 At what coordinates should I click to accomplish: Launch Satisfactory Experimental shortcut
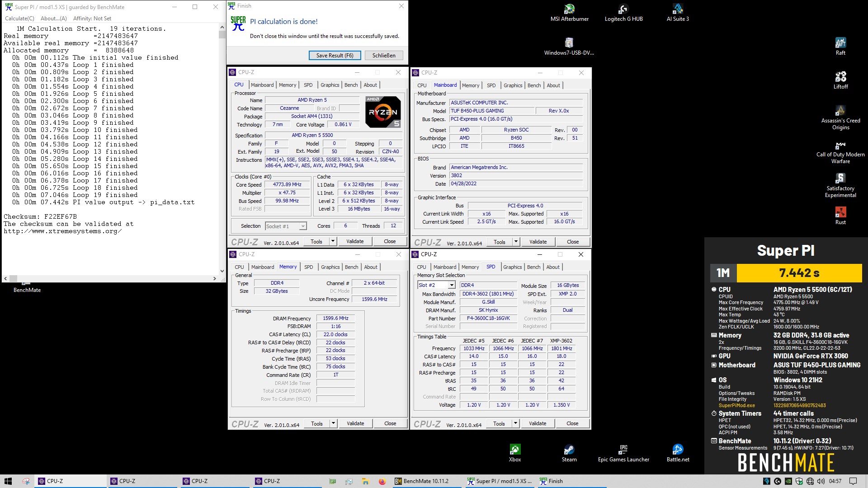[x=840, y=185]
